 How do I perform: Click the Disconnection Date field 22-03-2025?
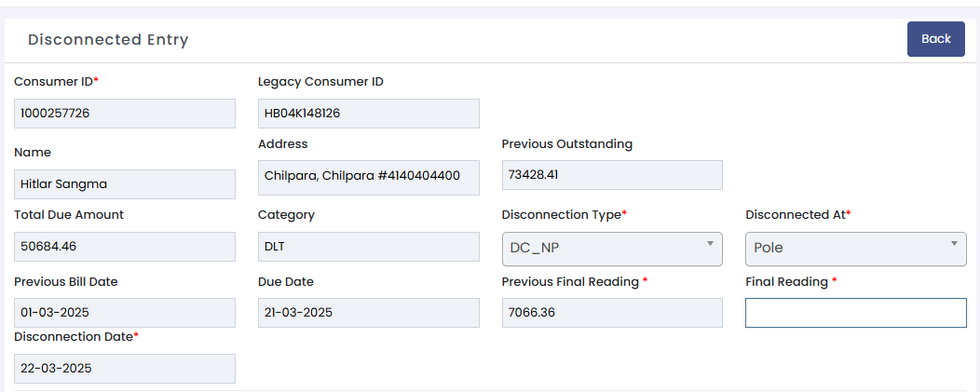point(125,369)
